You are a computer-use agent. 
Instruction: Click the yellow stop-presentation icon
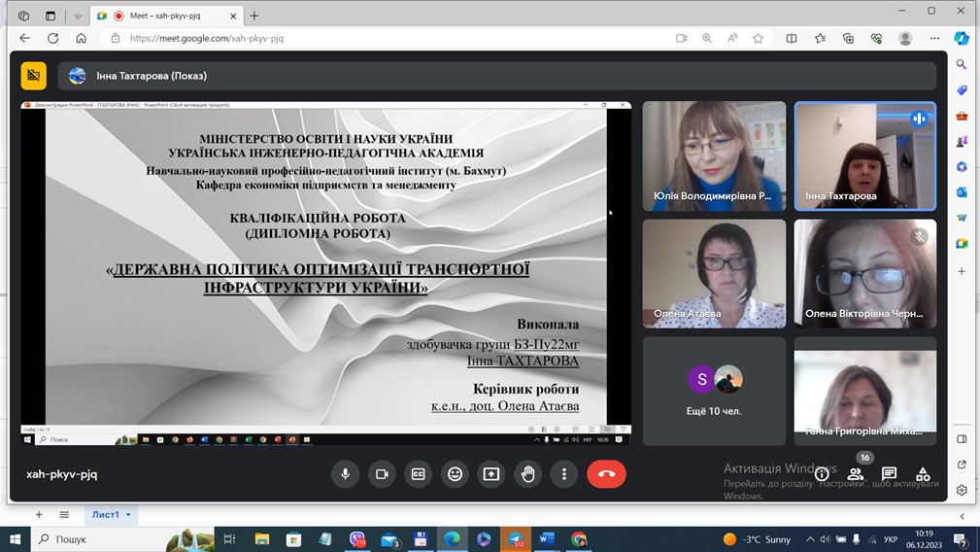click(34, 76)
